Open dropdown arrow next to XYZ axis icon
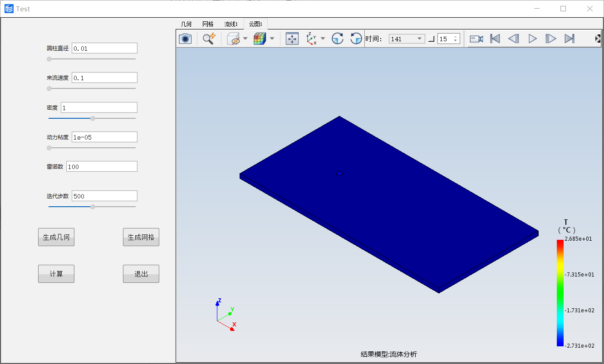Screen dimensions: 604x364 pos(323,39)
